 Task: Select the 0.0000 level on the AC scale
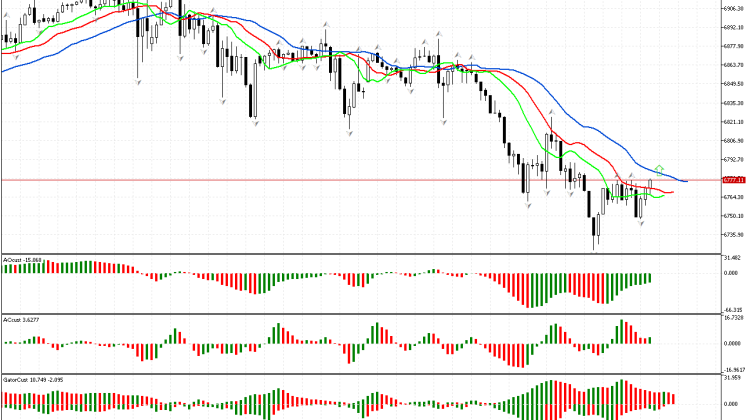735,343
